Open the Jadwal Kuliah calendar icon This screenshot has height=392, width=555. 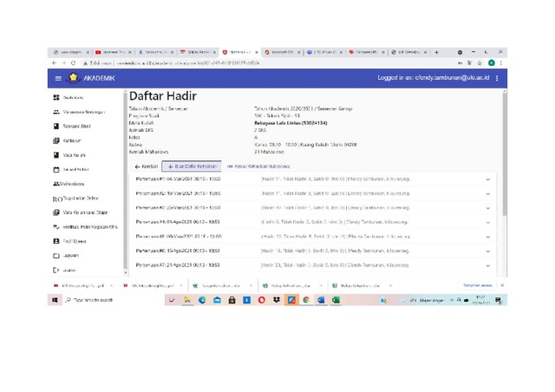pos(56,170)
